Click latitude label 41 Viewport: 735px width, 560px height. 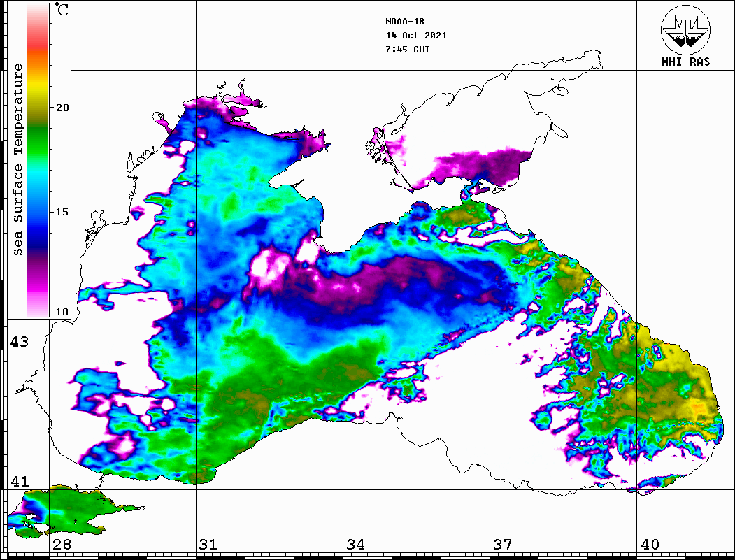tap(19, 481)
